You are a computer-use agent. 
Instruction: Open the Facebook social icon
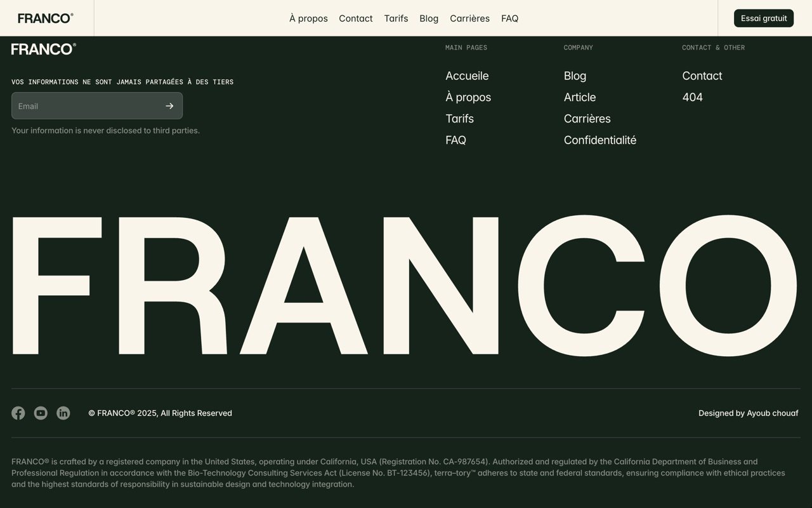(x=18, y=413)
